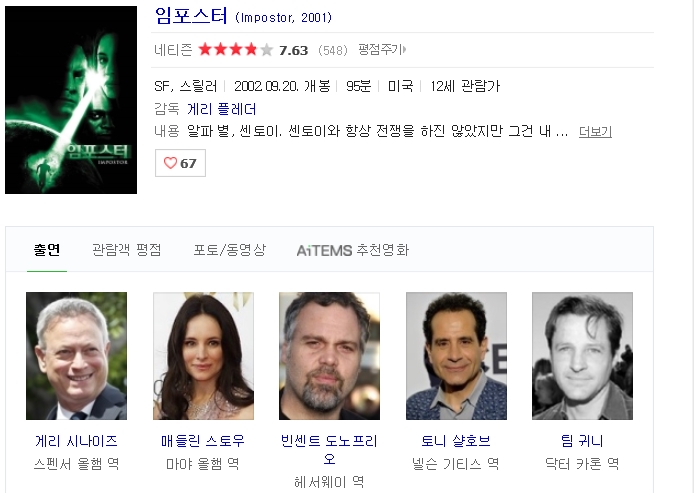
Task: Click photo of 빈센트 도노프리오
Action: [329, 356]
